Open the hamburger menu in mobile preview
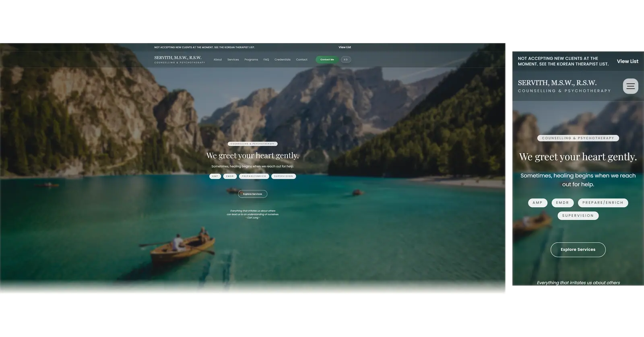This screenshot has height=337, width=644. tap(630, 86)
